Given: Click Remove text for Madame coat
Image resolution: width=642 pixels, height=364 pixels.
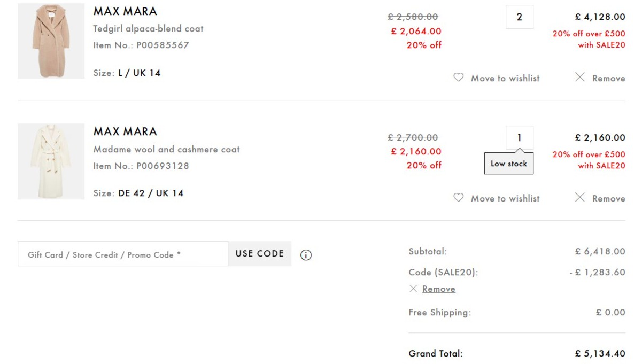Looking at the screenshot, I should [x=608, y=198].
